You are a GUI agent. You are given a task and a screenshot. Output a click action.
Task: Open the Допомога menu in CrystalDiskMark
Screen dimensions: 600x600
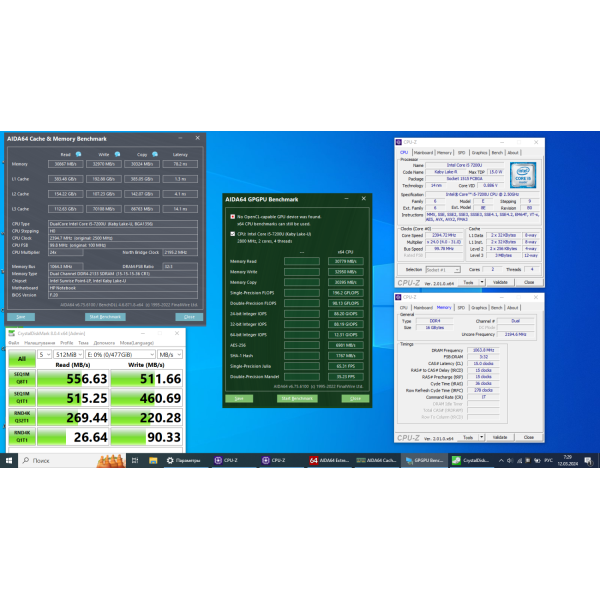tap(104, 343)
